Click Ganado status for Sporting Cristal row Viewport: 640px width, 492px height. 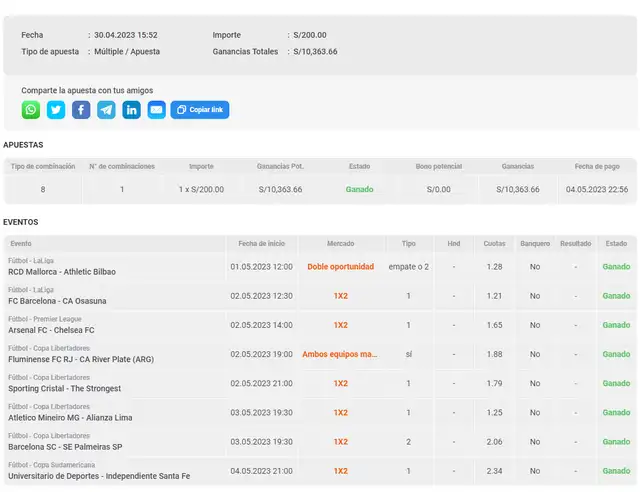click(616, 383)
